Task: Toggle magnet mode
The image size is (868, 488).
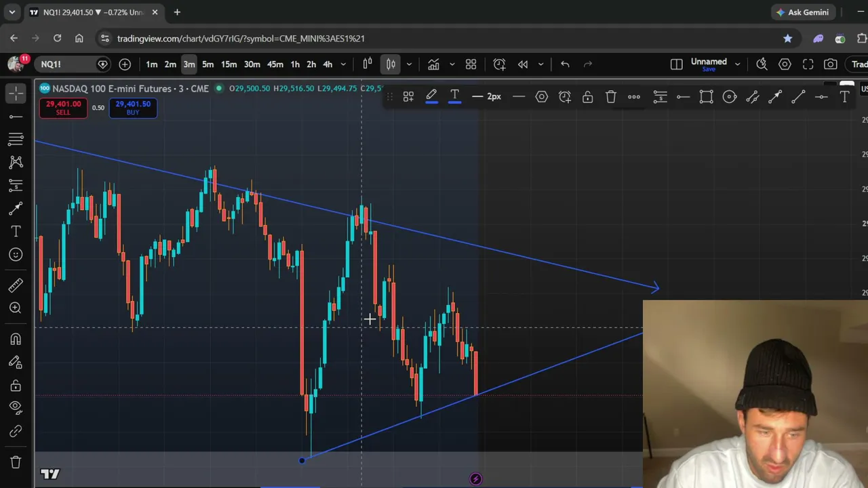Action: click(x=16, y=339)
